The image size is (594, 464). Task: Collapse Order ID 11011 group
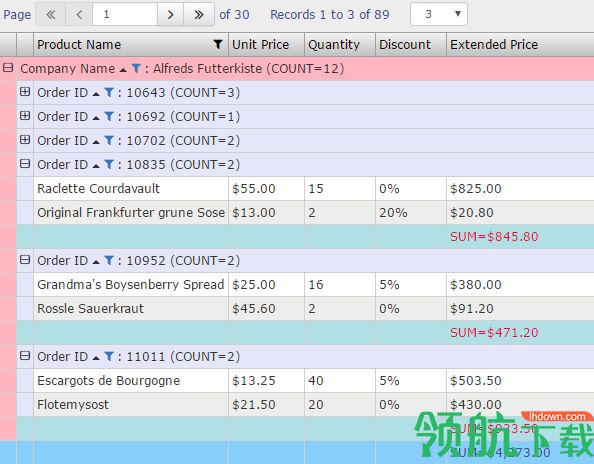point(25,356)
